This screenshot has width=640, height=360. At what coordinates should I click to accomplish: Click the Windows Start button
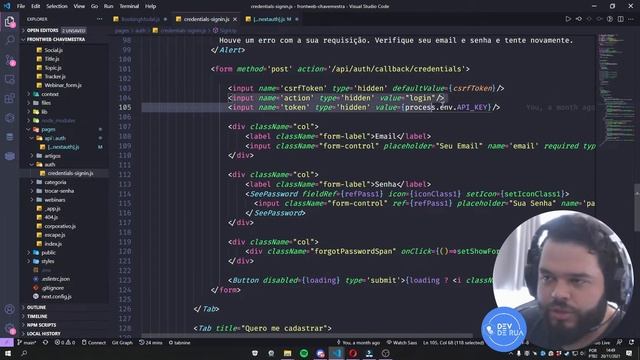(x=7, y=353)
